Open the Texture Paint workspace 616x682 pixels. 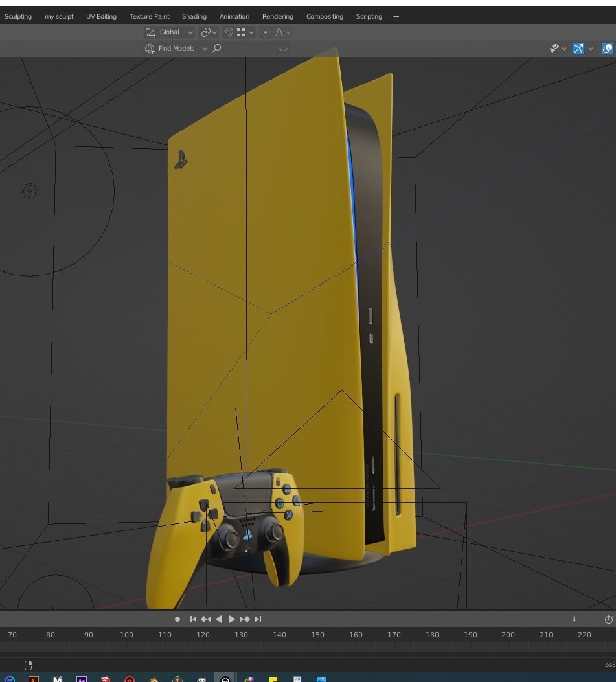(x=149, y=17)
